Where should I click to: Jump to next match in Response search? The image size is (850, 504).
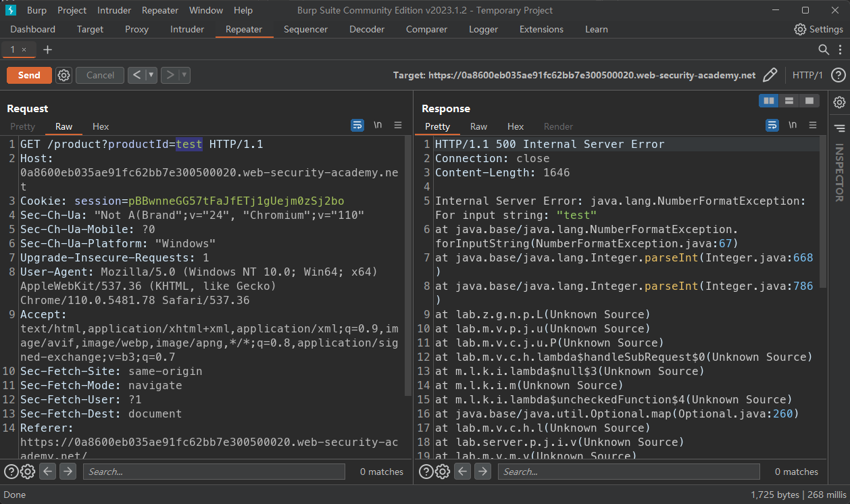point(482,472)
